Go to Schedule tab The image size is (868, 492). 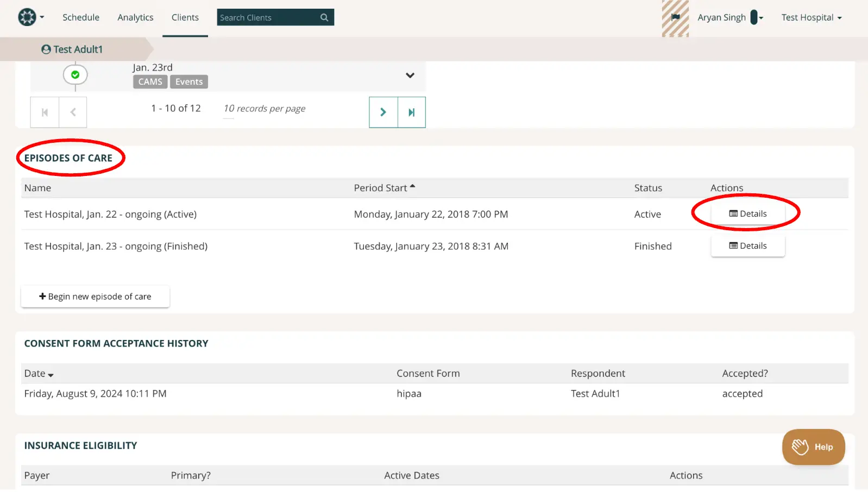coord(81,17)
